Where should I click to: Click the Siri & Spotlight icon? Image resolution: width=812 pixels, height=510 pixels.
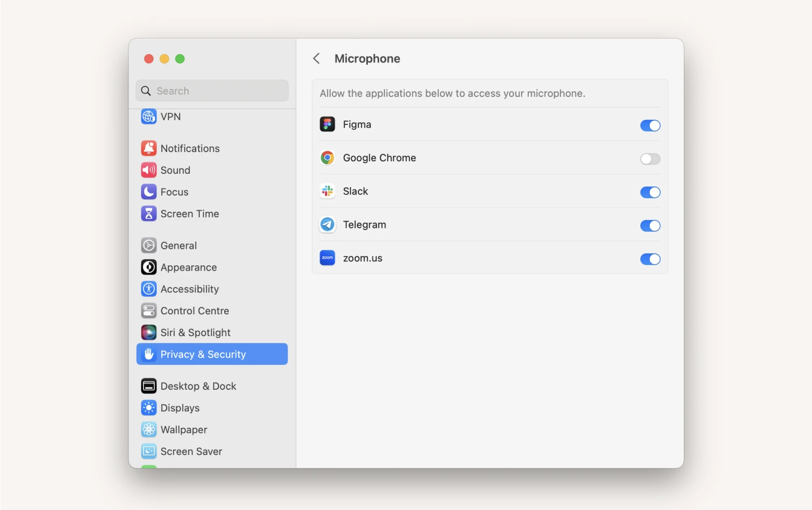point(149,333)
